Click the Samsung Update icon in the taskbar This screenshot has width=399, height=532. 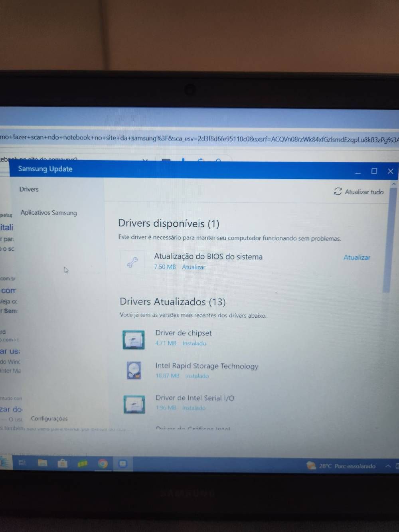(x=122, y=464)
